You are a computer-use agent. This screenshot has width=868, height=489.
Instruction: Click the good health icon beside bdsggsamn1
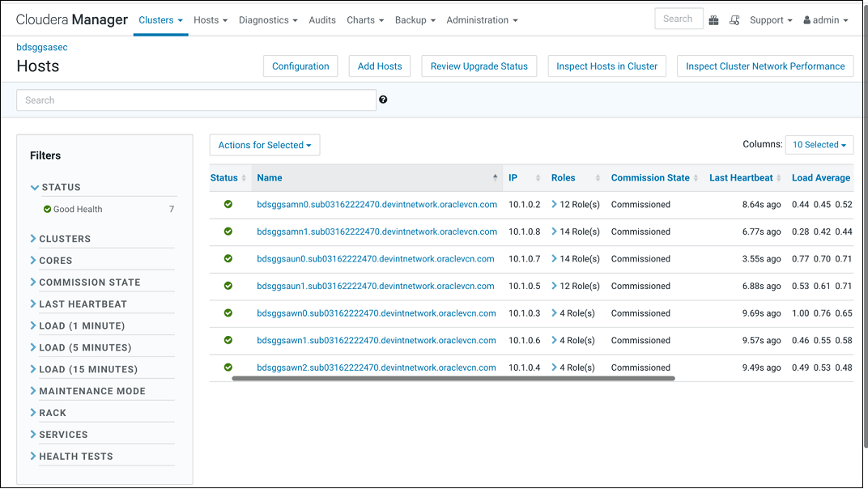pos(228,232)
